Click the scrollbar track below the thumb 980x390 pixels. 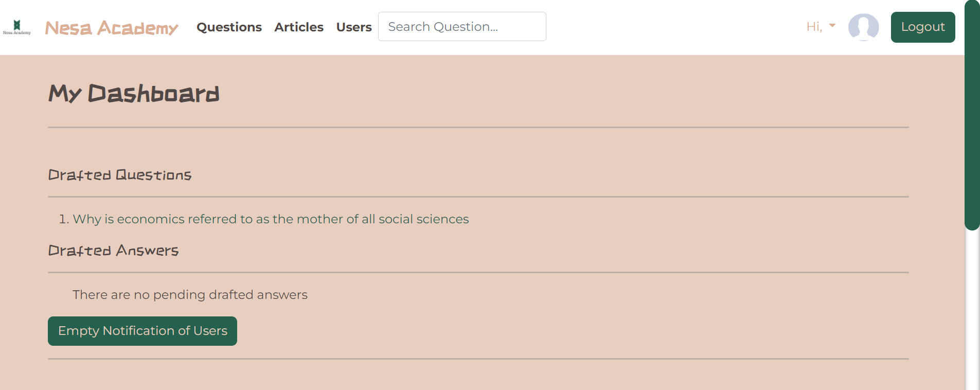coord(972,309)
